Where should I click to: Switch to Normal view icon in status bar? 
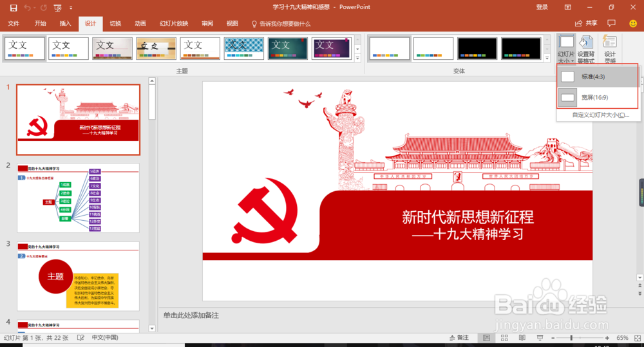click(487, 337)
